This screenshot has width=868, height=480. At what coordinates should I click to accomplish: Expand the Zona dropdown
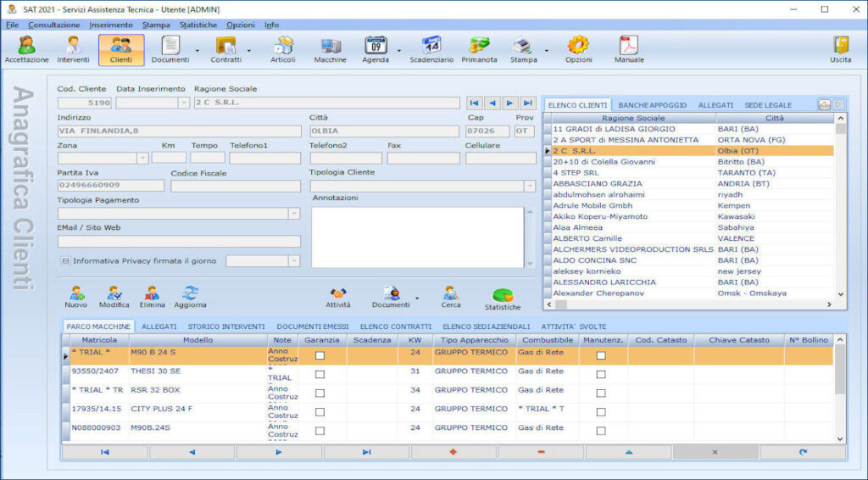click(x=142, y=159)
